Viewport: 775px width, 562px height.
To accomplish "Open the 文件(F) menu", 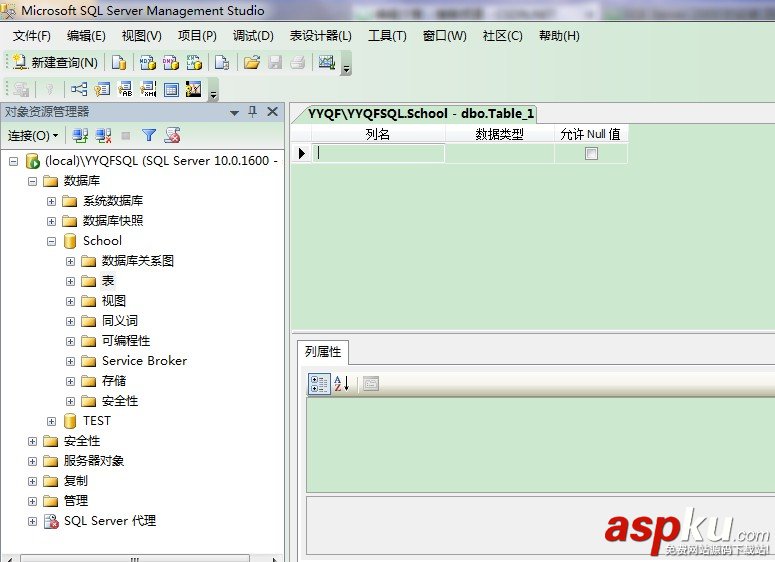I will click(32, 36).
